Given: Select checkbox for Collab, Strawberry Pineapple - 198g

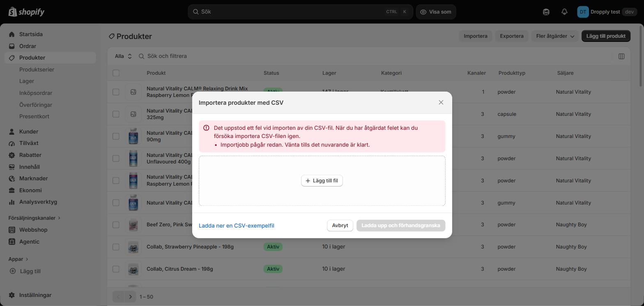Looking at the screenshot, I should [x=116, y=247].
